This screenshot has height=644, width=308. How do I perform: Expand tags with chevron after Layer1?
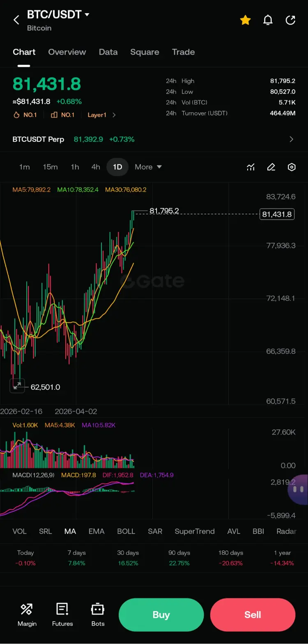[x=114, y=115]
